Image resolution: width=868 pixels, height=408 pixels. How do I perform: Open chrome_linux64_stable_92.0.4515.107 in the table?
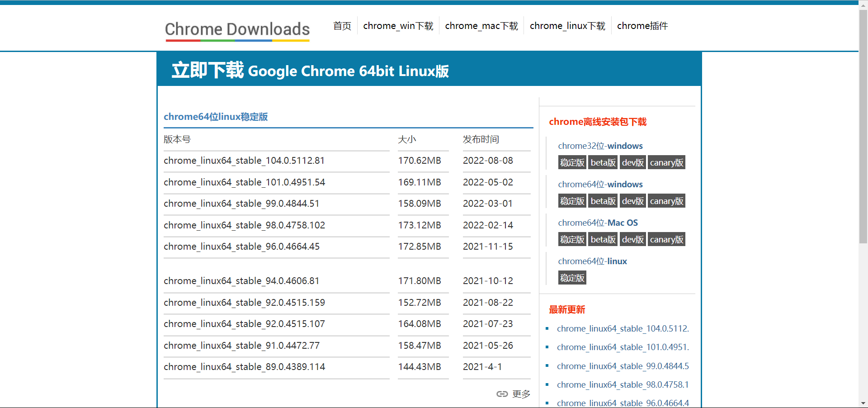(x=244, y=324)
